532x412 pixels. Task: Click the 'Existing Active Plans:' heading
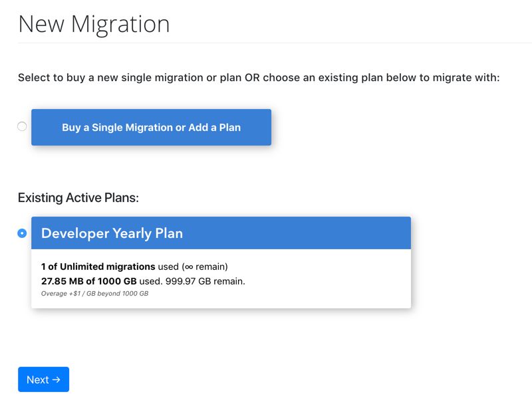click(x=78, y=197)
